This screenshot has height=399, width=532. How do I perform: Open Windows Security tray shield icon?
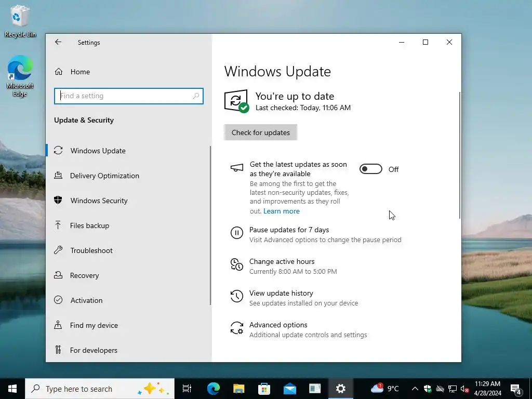point(428,389)
